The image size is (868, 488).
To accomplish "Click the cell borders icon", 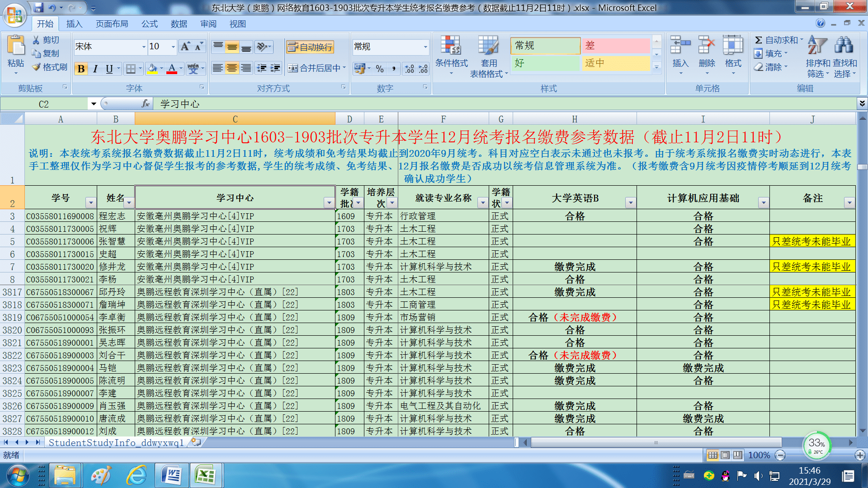I will 131,69.
